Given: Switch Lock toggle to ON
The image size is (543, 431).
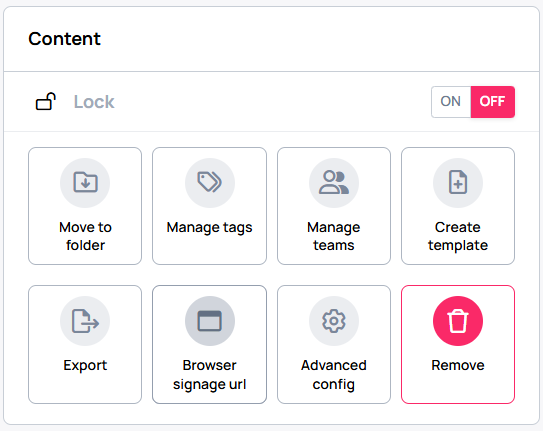Looking at the screenshot, I should tap(451, 102).
